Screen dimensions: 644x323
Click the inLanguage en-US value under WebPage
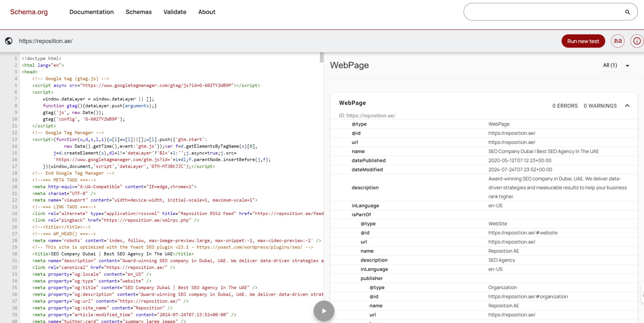tap(495, 206)
